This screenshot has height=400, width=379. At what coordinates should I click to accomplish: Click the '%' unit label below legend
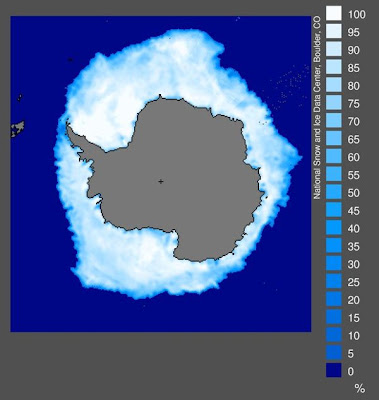(x=360, y=388)
